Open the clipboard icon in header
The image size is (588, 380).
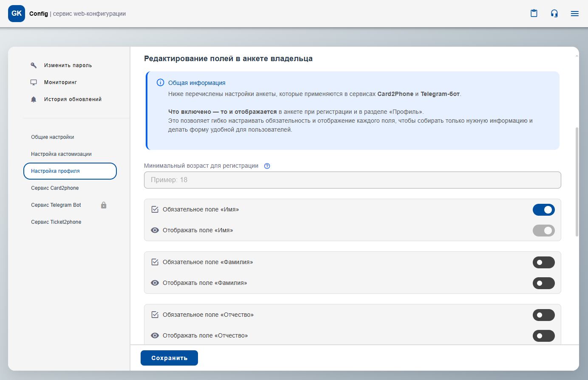pos(534,14)
